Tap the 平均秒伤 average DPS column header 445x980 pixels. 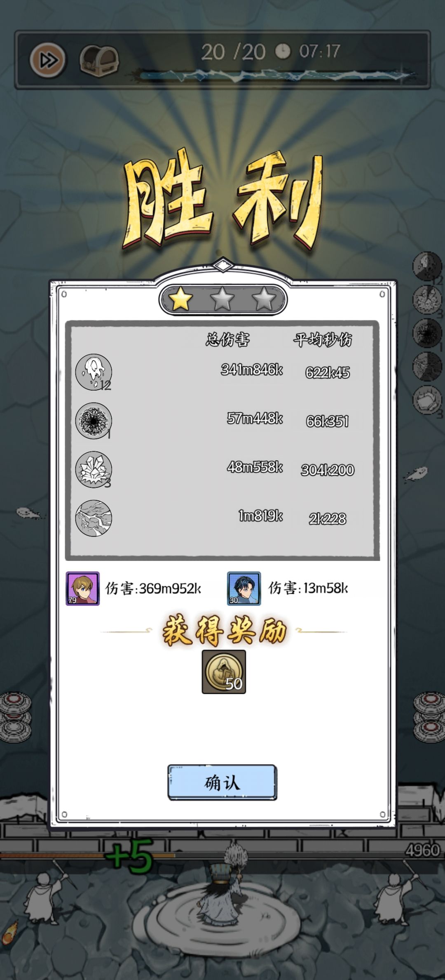[323, 339]
